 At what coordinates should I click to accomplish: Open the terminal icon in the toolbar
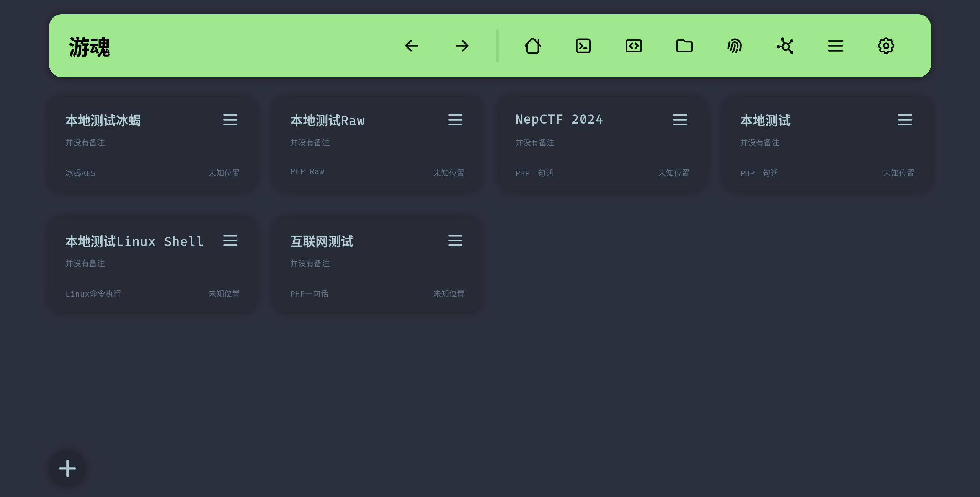click(583, 46)
